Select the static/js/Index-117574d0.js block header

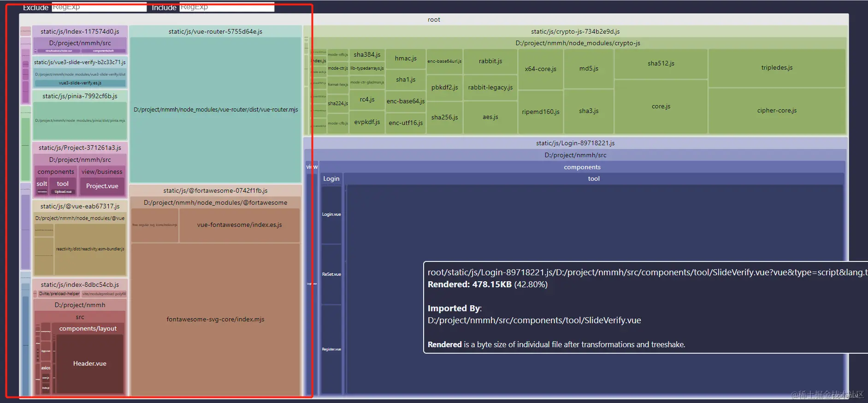click(80, 31)
